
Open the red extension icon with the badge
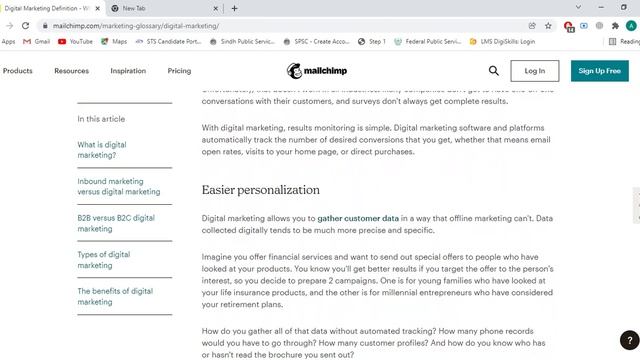569,27
